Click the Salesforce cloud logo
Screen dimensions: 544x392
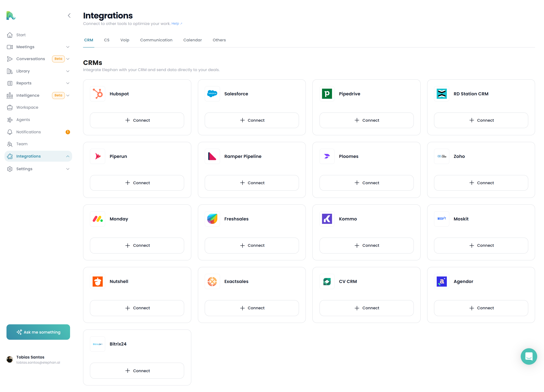(212, 94)
